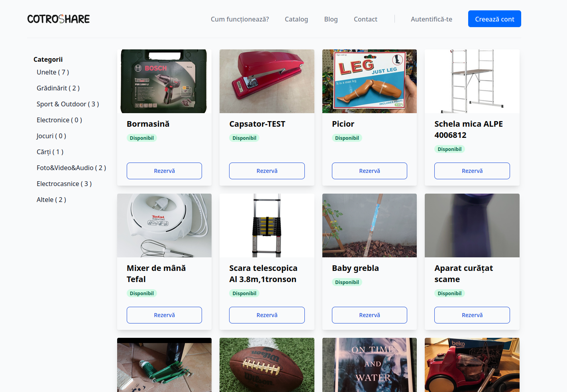Select the Grădinărit category
Screen dimensions: 567x392
(58, 88)
